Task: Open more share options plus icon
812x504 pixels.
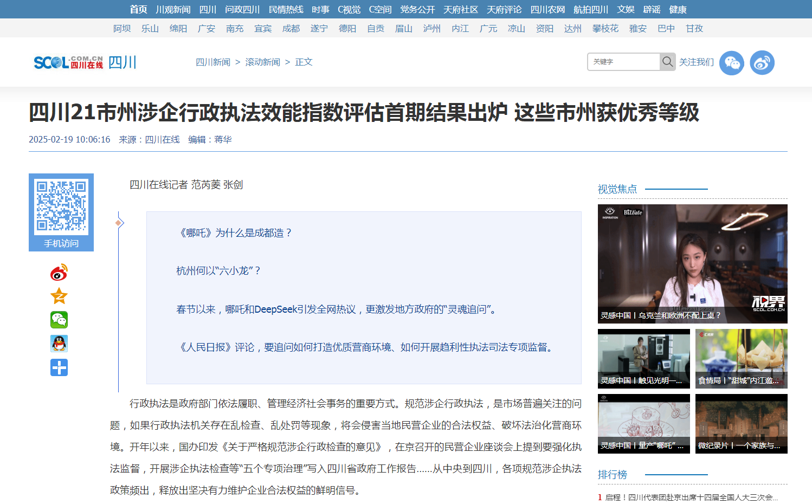Action: click(x=59, y=367)
